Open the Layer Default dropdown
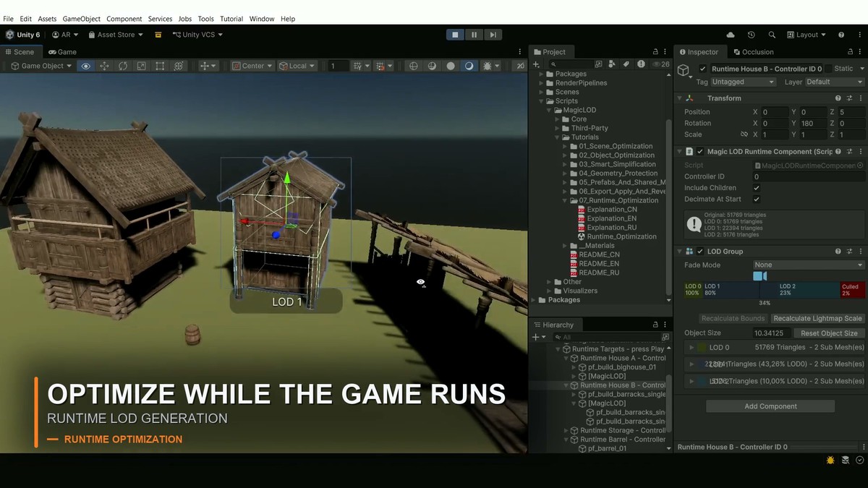 point(834,82)
